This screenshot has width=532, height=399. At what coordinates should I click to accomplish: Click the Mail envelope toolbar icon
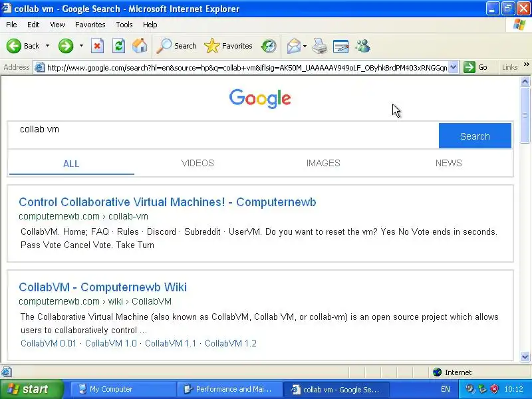(x=293, y=46)
